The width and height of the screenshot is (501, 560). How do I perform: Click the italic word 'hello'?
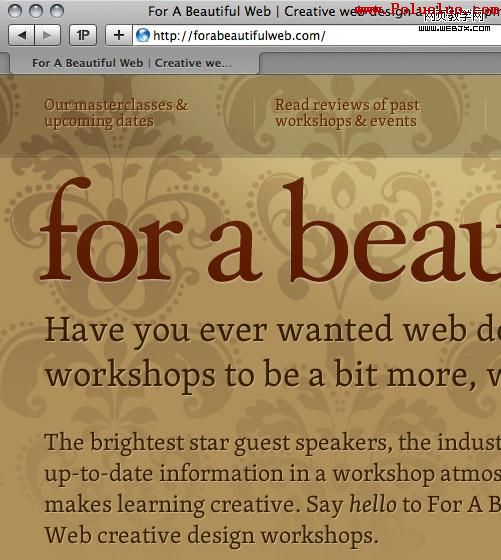coord(373,504)
